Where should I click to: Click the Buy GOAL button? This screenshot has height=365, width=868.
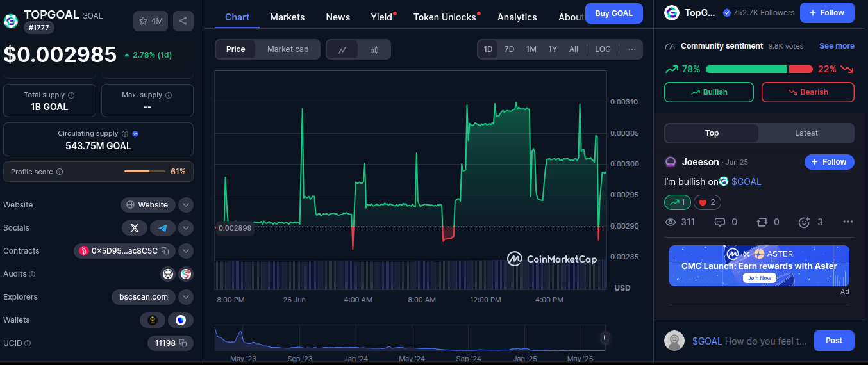click(614, 13)
